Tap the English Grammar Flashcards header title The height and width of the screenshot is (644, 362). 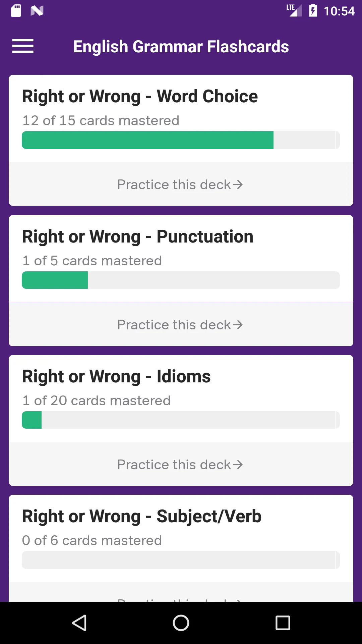(181, 47)
